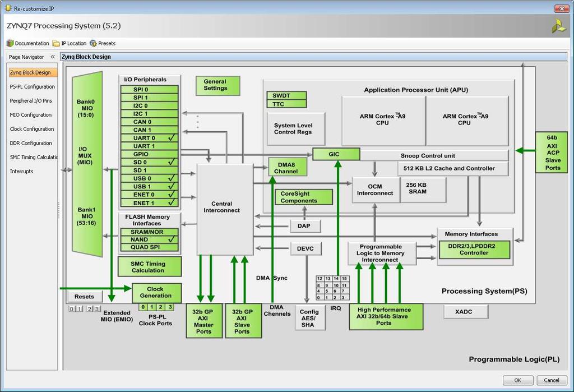Click reset port 0 under Resets
Viewport: 574px width, 392px height.
click(x=72, y=309)
